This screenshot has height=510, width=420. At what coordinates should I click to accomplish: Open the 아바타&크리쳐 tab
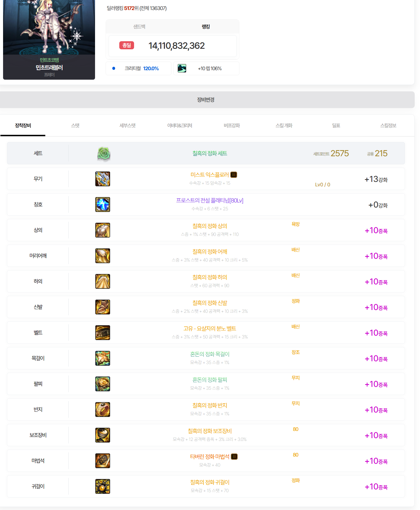click(x=179, y=126)
